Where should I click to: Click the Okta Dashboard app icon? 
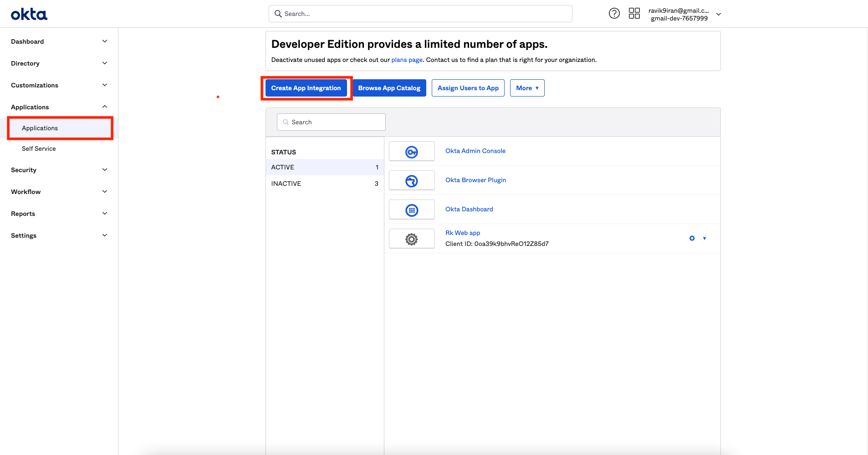(412, 210)
